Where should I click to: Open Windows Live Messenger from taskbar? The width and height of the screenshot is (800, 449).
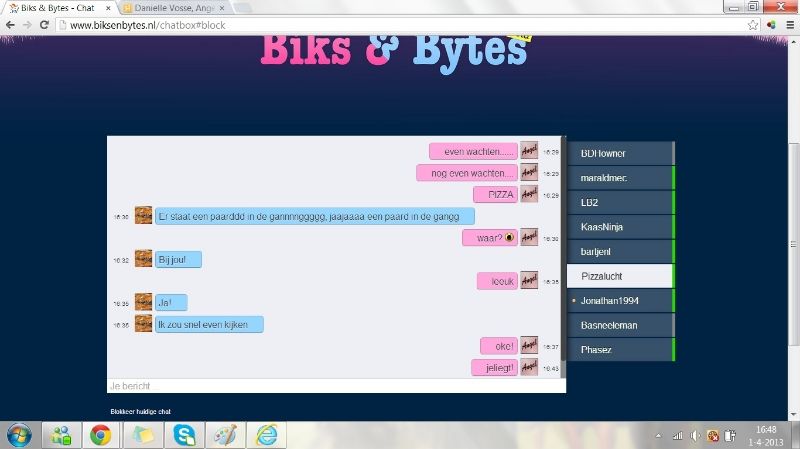pos(61,435)
